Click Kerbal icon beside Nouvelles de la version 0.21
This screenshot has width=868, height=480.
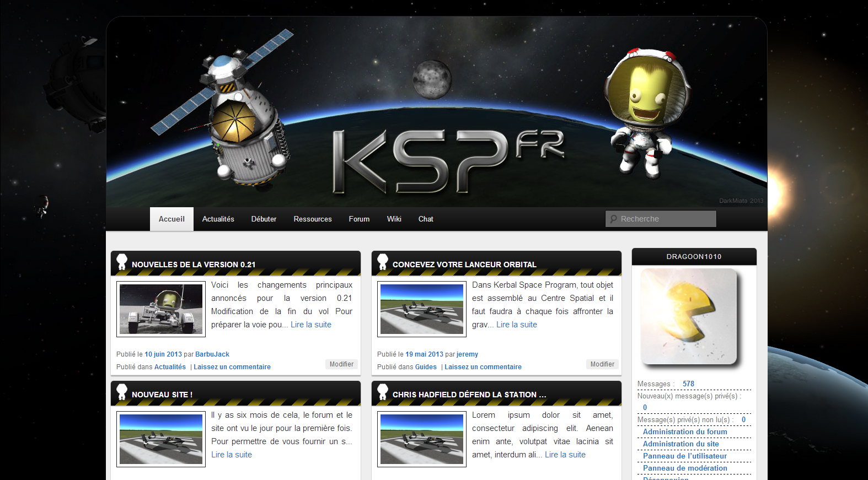coord(122,262)
